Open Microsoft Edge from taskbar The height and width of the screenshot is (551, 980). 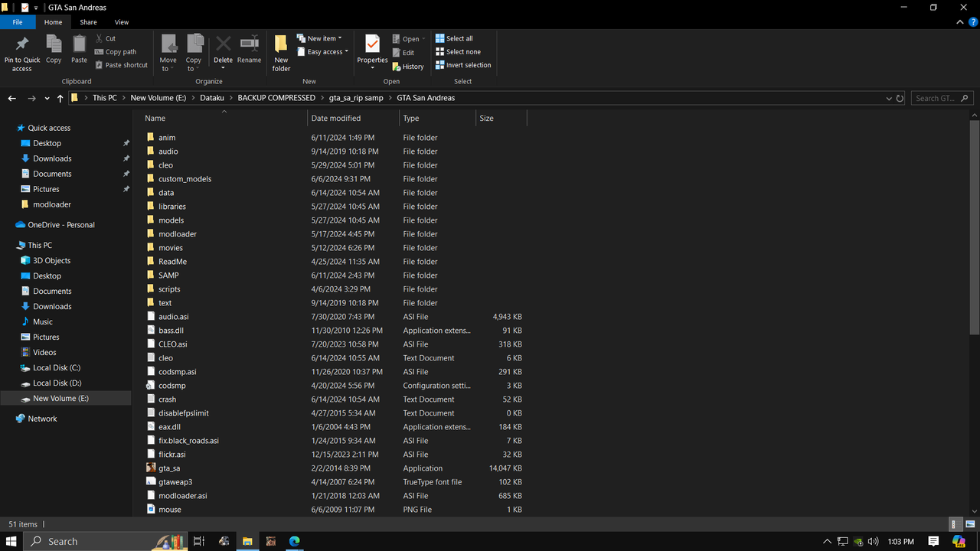pyautogui.click(x=294, y=541)
